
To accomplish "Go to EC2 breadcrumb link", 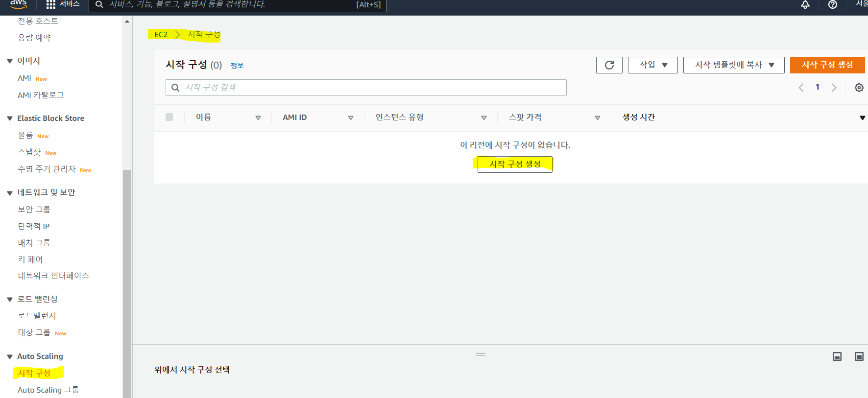I will pos(161,35).
